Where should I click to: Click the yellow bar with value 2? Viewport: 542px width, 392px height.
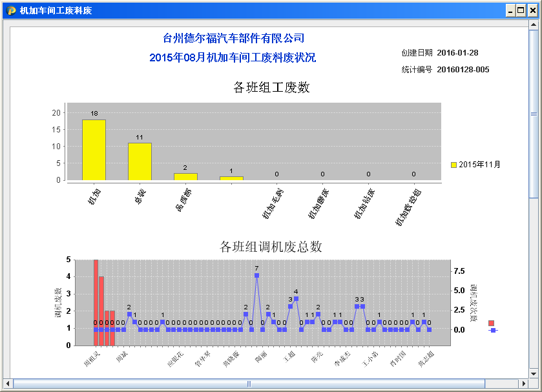coord(185,177)
